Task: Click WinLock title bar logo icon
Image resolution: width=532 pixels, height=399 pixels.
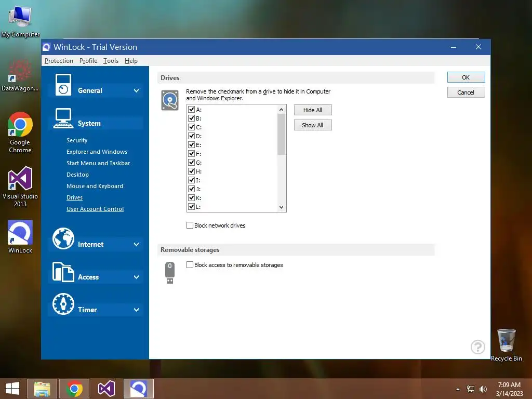Action: click(x=46, y=47)
